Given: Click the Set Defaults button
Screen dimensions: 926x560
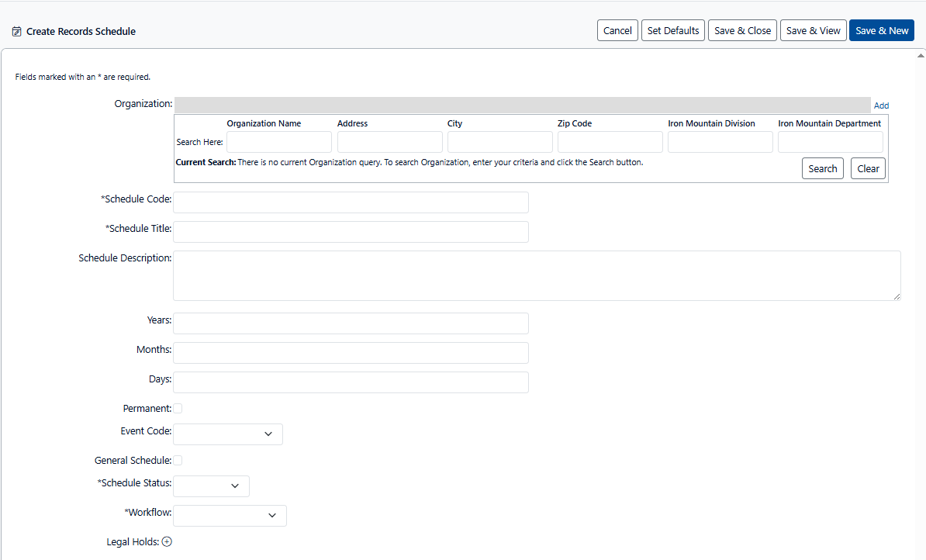Looking at the screenshot, I should 672,30.
